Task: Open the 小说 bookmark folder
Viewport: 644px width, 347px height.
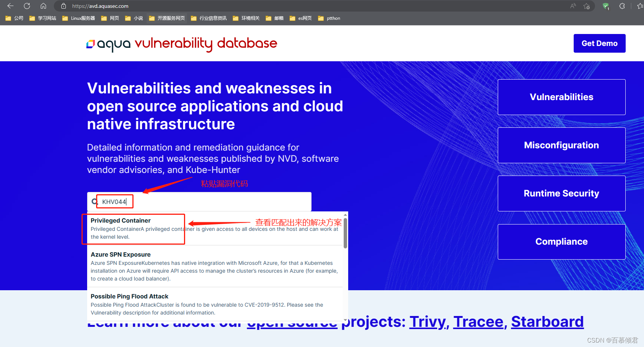Action: click(134, 18)
